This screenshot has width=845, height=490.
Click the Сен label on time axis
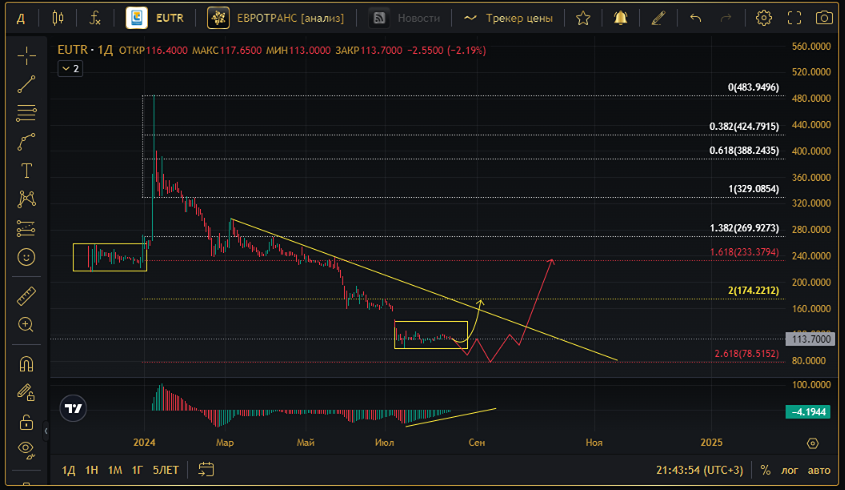tap(476, 443)
